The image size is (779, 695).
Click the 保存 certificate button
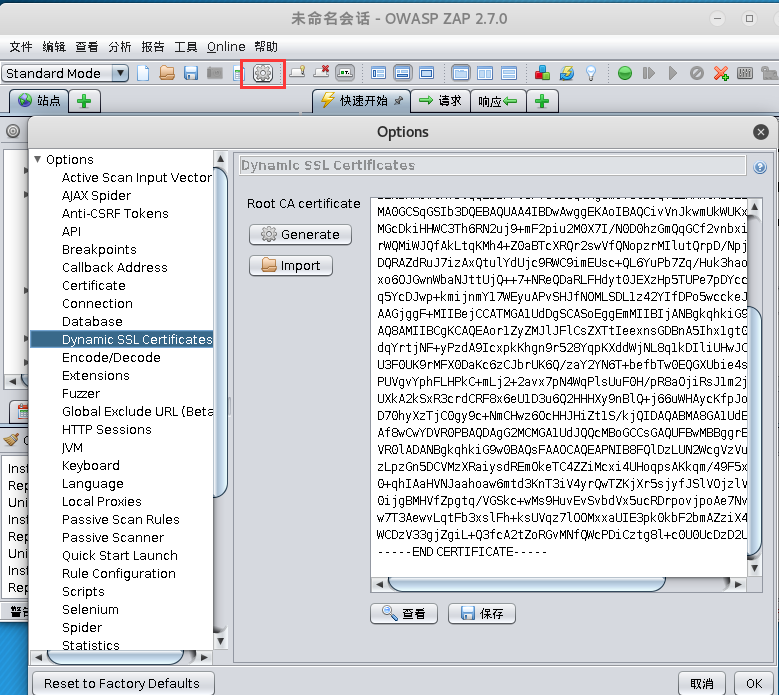[x=481, y=614]
